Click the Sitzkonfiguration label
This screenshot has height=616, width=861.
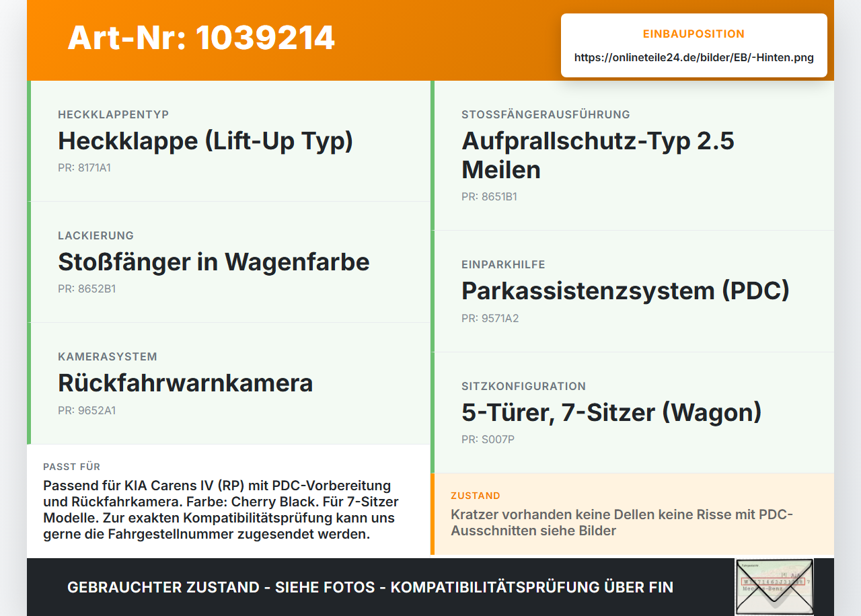pyautogui.click(x=523, y=386)
